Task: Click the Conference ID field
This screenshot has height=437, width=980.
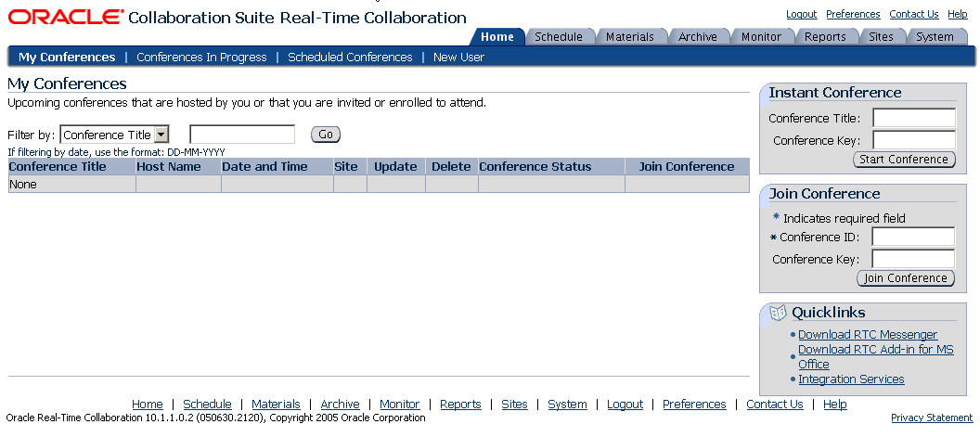Action: tap(913, 237)
